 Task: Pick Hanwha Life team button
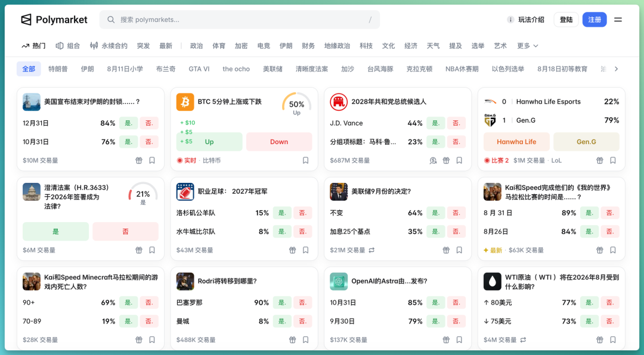516,142
